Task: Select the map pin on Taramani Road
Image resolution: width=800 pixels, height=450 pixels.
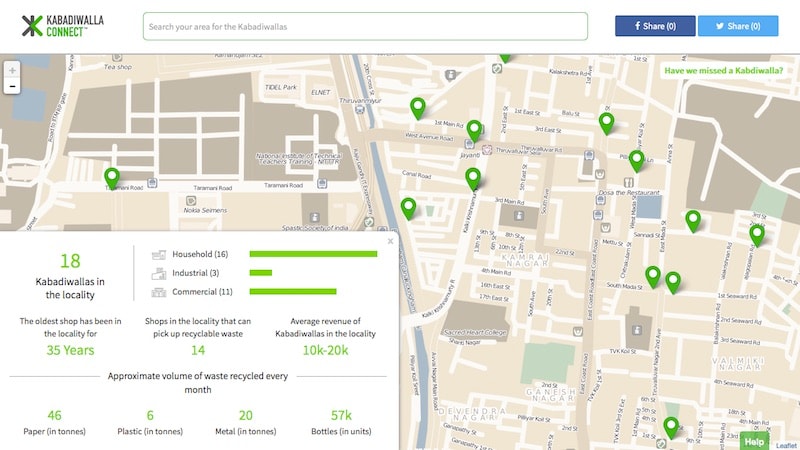Action: (x=112, y=179)
